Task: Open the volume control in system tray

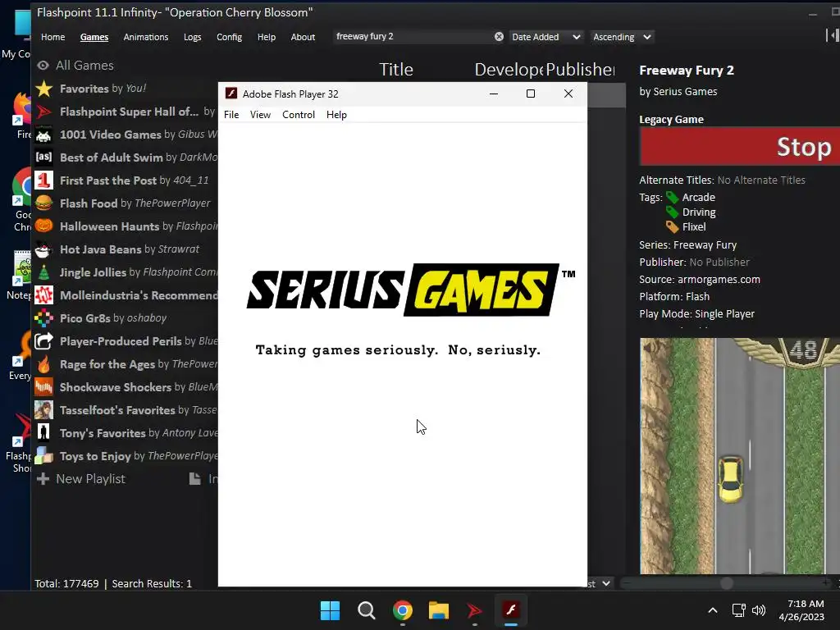Action: click(x=759, y=610)
